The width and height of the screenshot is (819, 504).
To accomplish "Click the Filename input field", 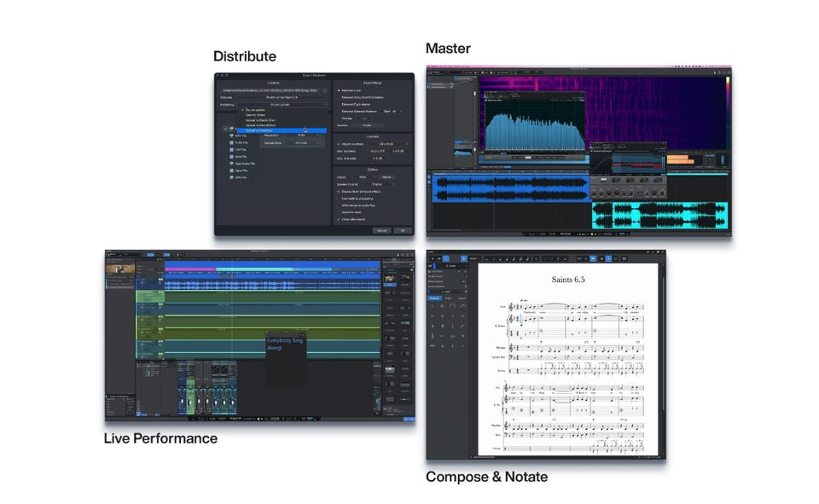I will 282,97.
